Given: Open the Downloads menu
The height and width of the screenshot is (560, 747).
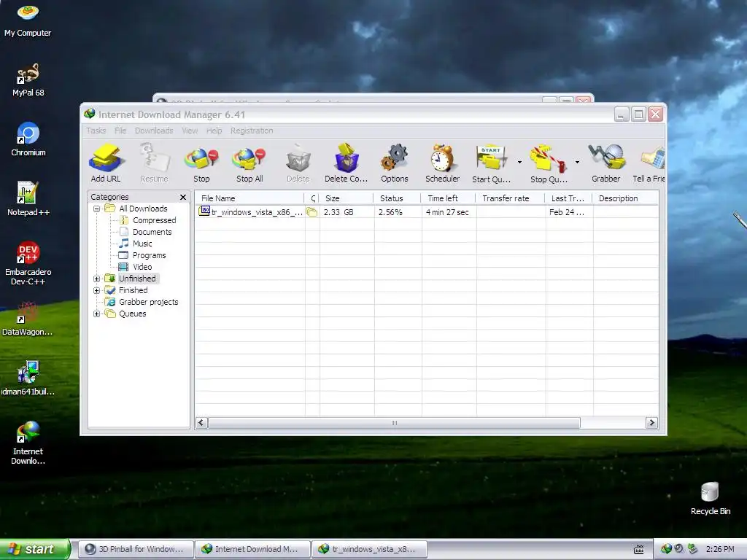Looking at the screenshot, I should (x=154, y=131).
